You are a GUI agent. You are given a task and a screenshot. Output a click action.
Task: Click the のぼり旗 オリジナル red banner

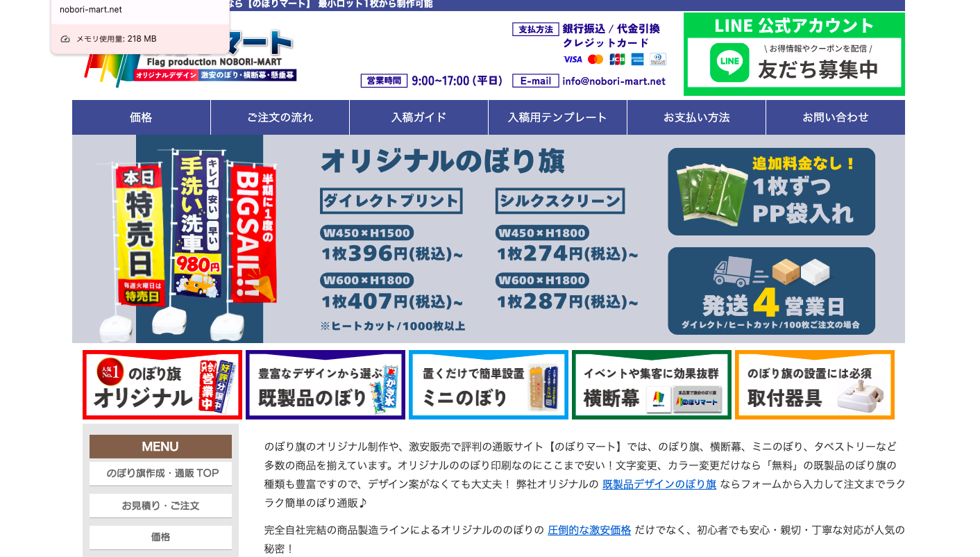tap(162, 385)
